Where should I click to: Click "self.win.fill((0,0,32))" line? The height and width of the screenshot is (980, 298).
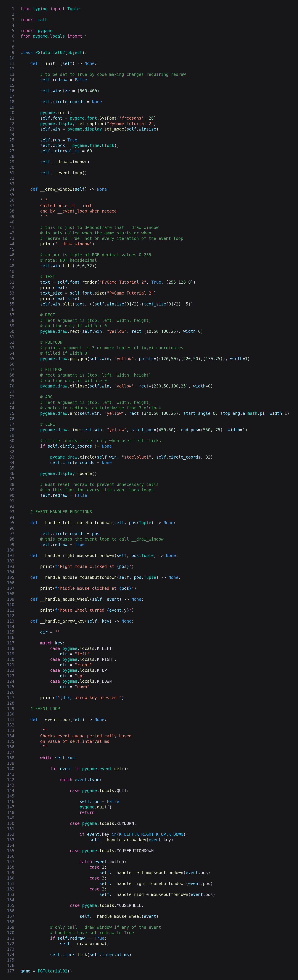pyautogui.click(x=68, y=266)
